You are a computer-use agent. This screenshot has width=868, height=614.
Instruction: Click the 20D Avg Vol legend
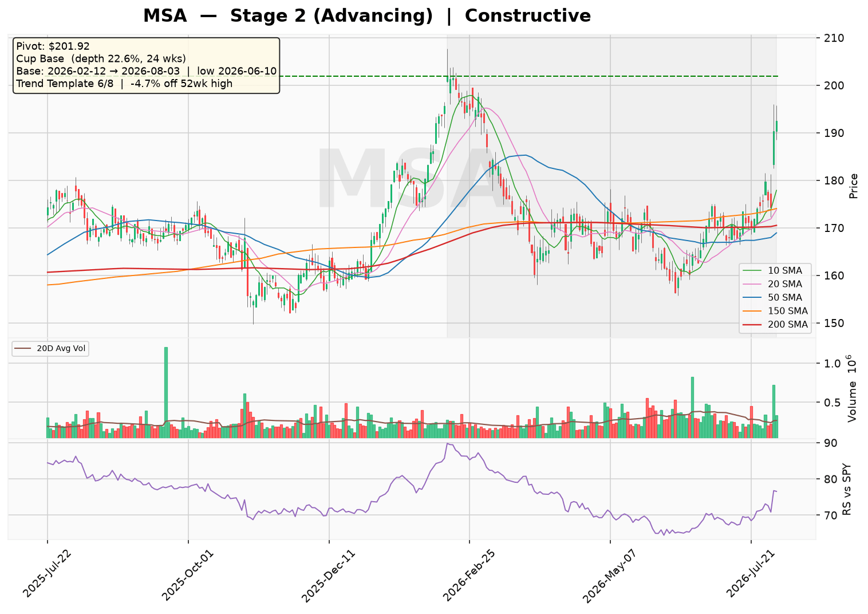50,348
